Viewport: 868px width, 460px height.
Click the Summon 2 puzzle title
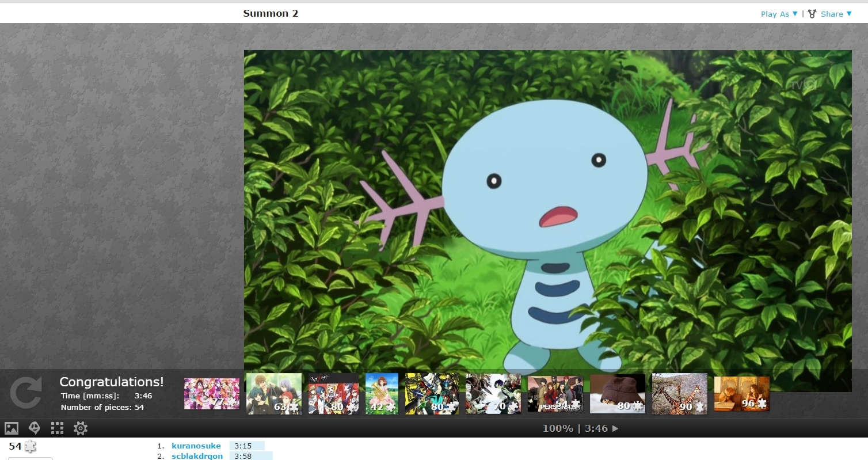[x=271, y=13]
